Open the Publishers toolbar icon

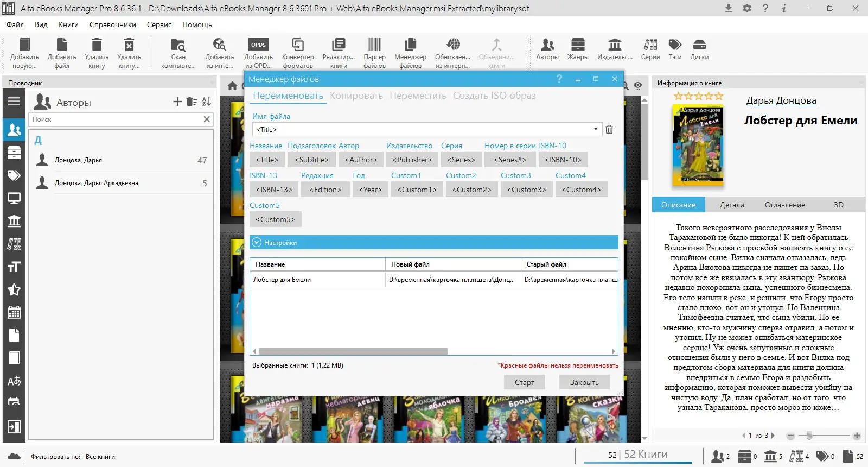tap(615, 45)
